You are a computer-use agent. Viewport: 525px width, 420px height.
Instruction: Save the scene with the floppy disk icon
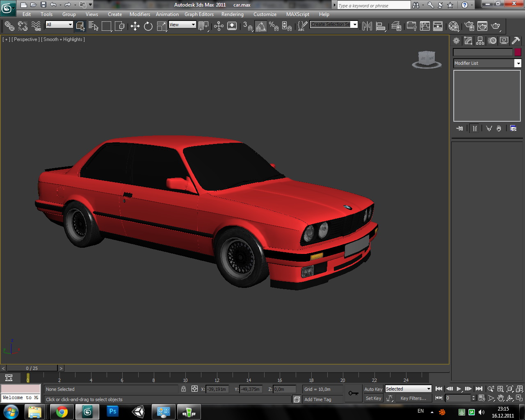click(43, 5)
